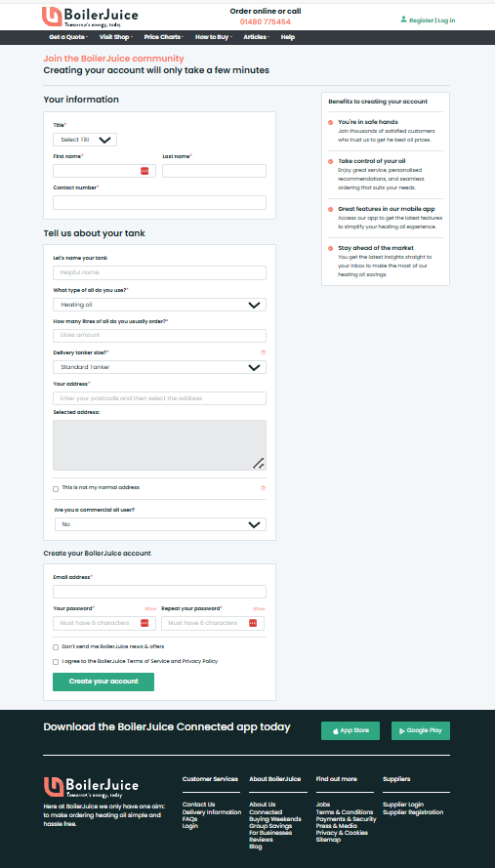The height and width of the screenshot is (868, 495).
Task: Click password manager icon in Repeat password field
Action: point(253,623)
